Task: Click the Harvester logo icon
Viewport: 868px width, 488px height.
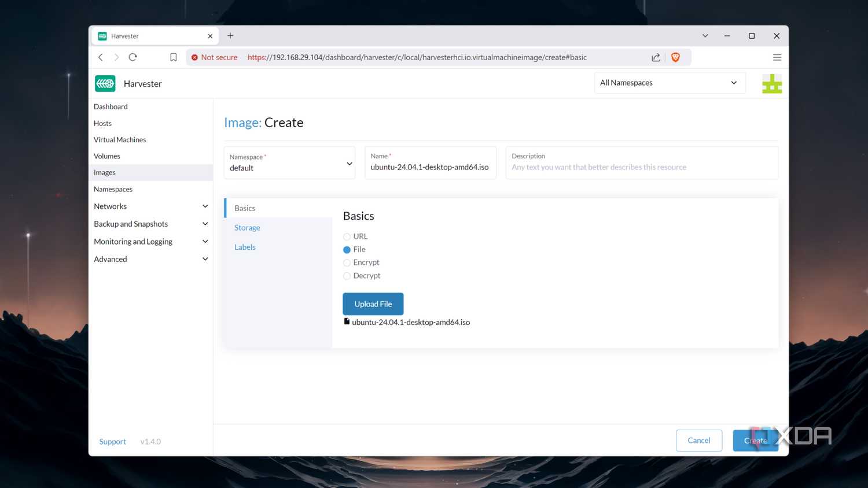Action: [x=105, y=84]
